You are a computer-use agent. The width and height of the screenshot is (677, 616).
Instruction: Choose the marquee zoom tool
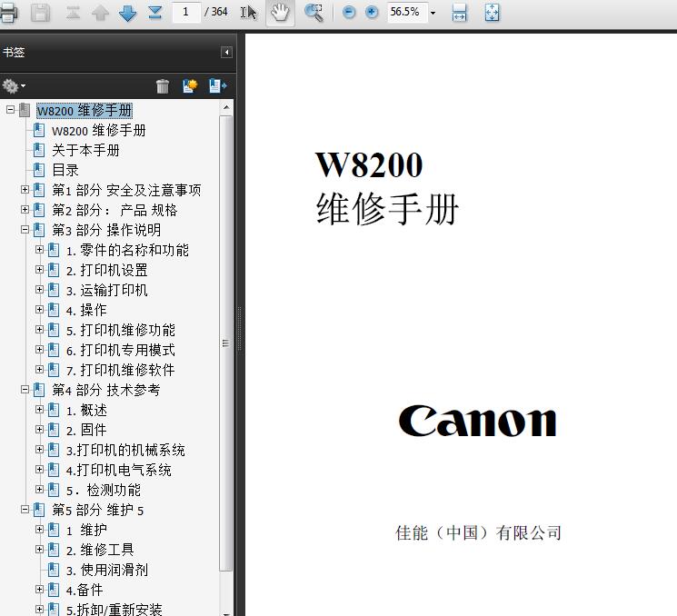[x=314, y=12]
